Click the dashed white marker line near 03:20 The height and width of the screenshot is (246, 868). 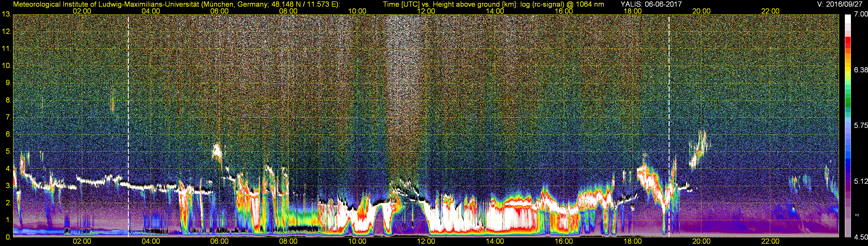pos(128,126)
